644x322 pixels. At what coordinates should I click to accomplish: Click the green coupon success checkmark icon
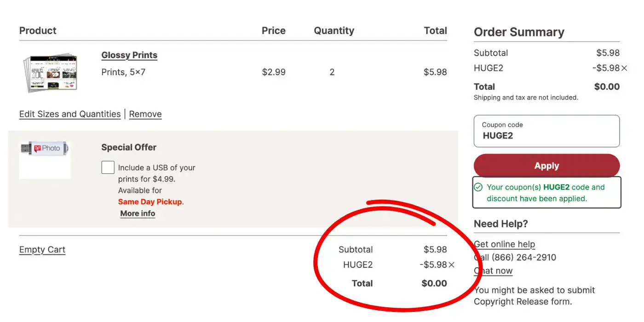click(478, 187)
